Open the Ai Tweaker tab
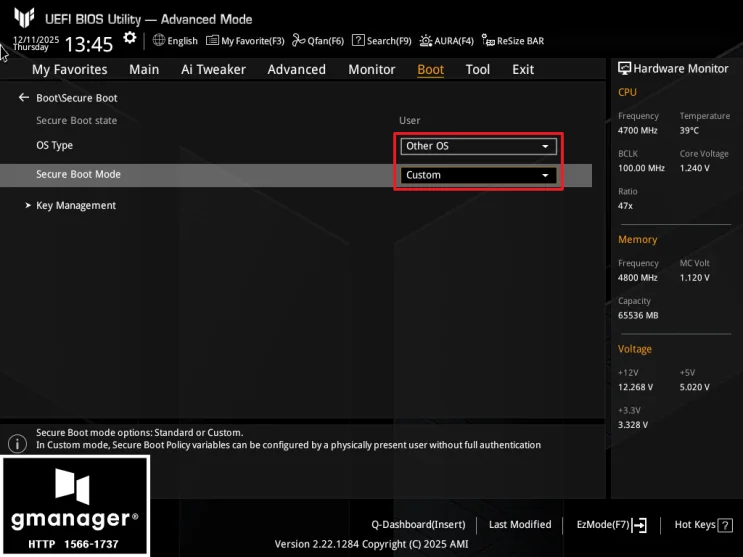This screenshot has height=557, width=743. [x=213, y=70]
